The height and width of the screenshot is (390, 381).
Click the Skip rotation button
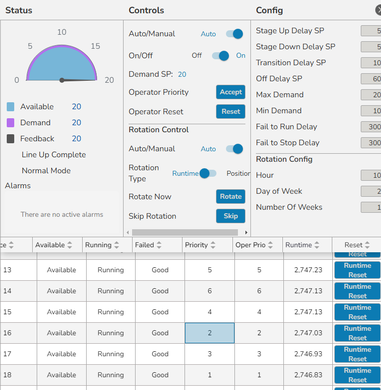point(231,216)
